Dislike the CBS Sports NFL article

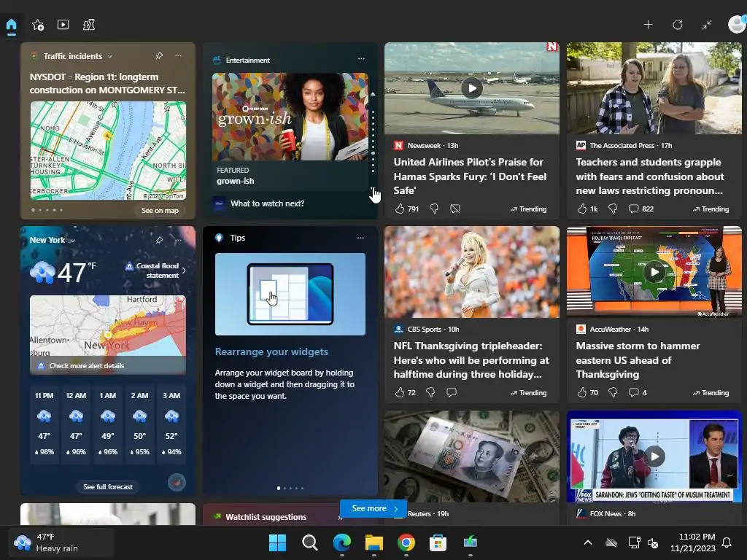click(x=430, y=392)
